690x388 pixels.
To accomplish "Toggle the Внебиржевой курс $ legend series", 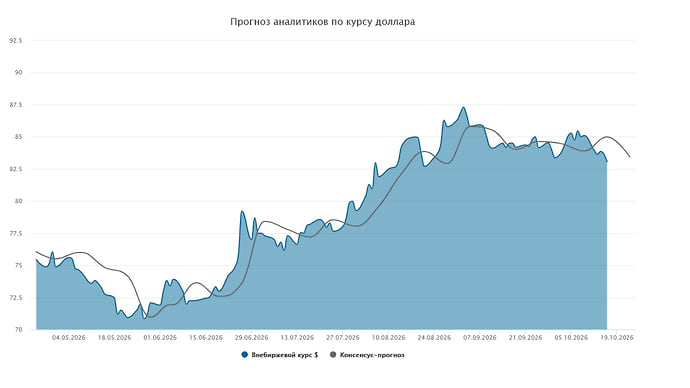I will pos(280,355).
